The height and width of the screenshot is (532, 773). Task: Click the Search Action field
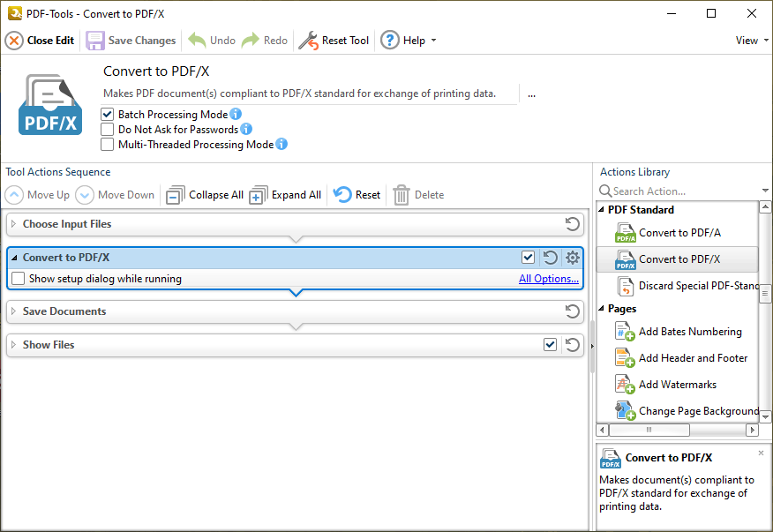point(671,191)
